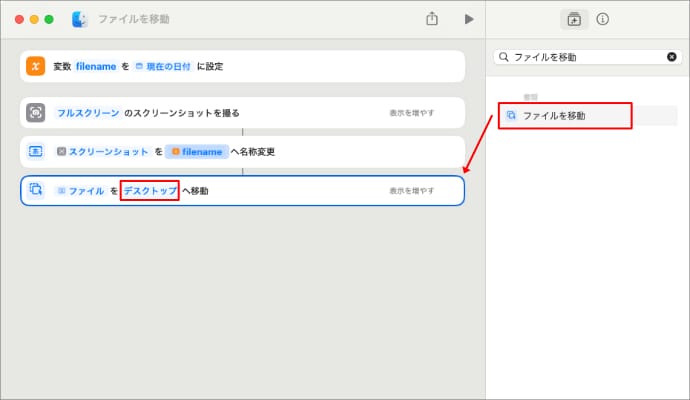This screenshot has width=690, height=400.
Task: Click the スクリーンショット token in rename action
Action: pos(102,151)
